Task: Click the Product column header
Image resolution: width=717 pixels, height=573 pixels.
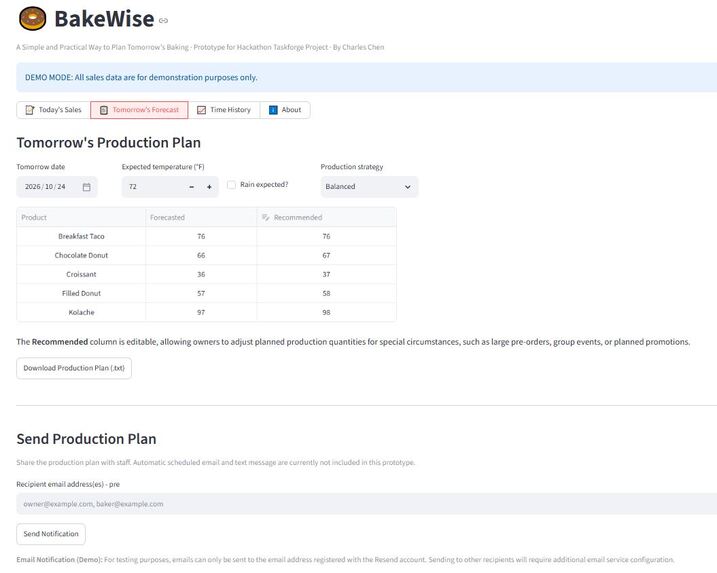Action: (x=81, y=217)
